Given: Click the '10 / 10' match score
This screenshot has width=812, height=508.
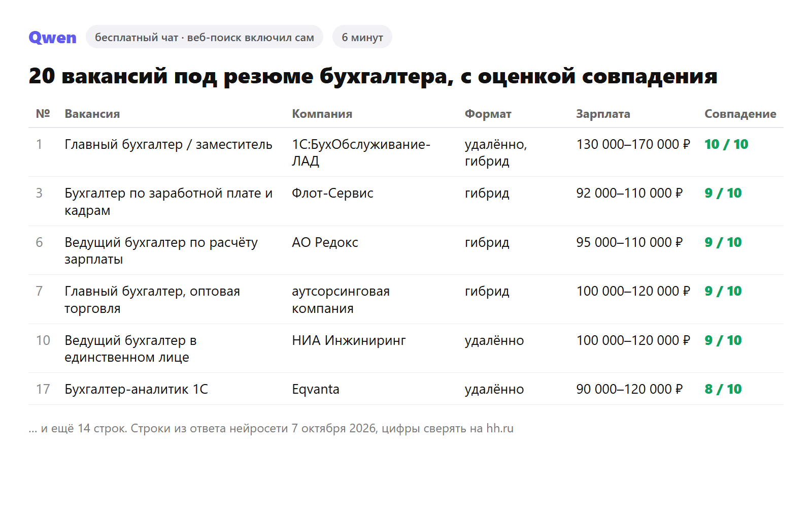Looking at the screenshot, I should tap(726, 144).
